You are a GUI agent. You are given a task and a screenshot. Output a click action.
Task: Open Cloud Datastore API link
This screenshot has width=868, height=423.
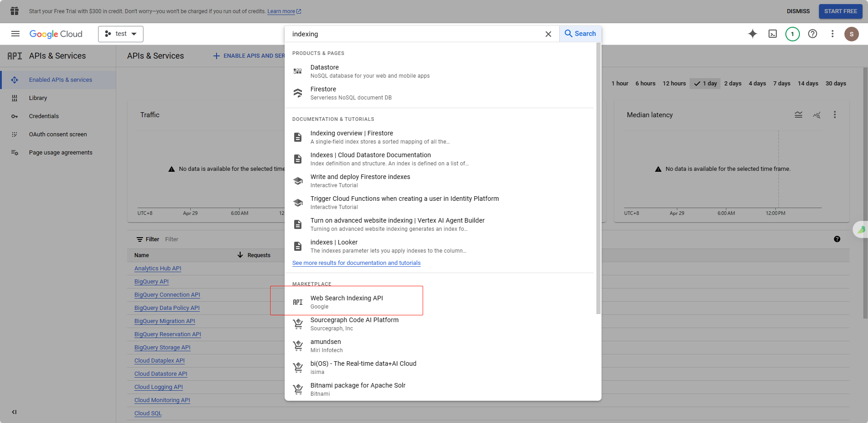point(161,374)
